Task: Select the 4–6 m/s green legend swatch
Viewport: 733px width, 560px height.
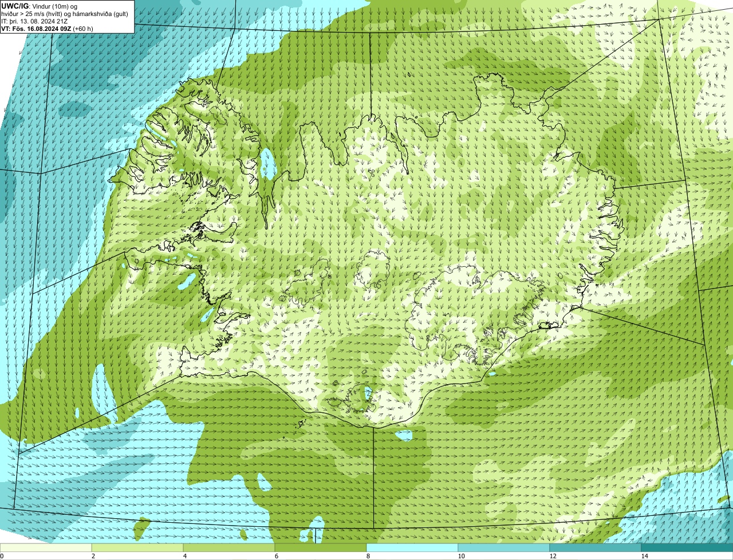Action: coord(229,547)
